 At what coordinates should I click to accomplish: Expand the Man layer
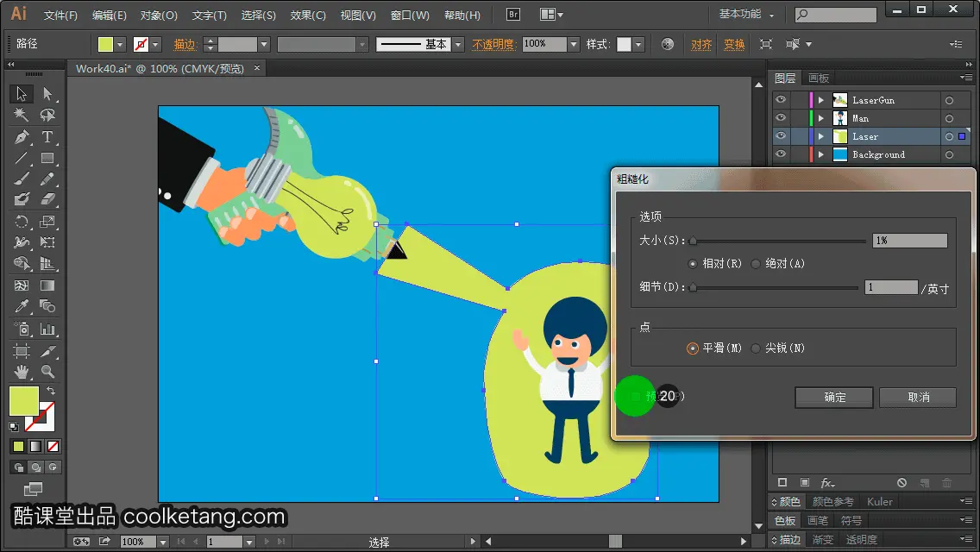pyautogui.click(x=821, y=118)
